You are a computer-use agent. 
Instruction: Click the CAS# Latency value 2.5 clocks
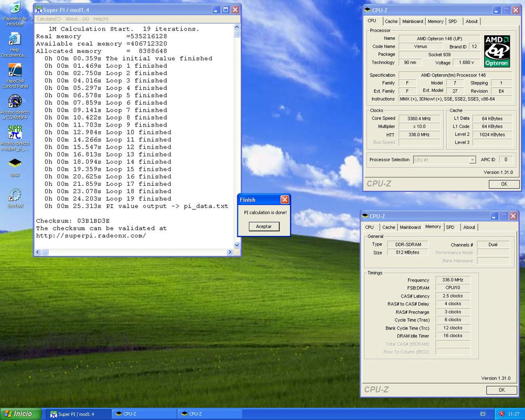(x=453, y=296)
